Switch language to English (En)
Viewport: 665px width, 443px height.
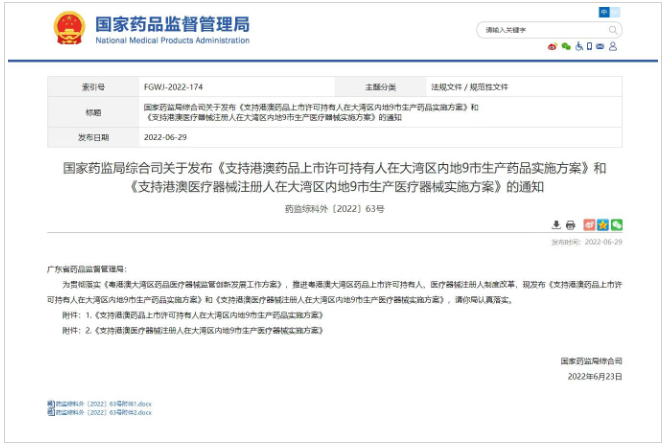615,12
